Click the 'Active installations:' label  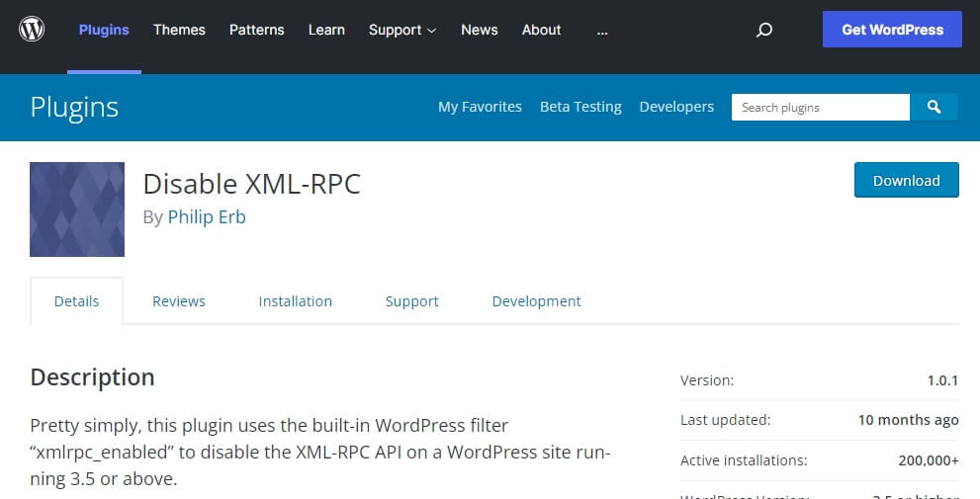point(744,460)
